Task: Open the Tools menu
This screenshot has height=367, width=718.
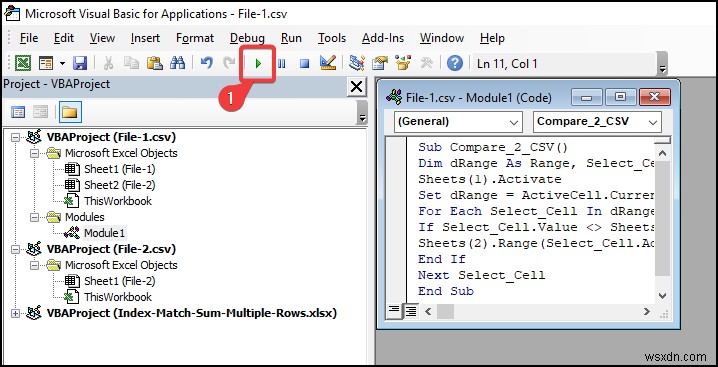Action: tap(332, 38)
